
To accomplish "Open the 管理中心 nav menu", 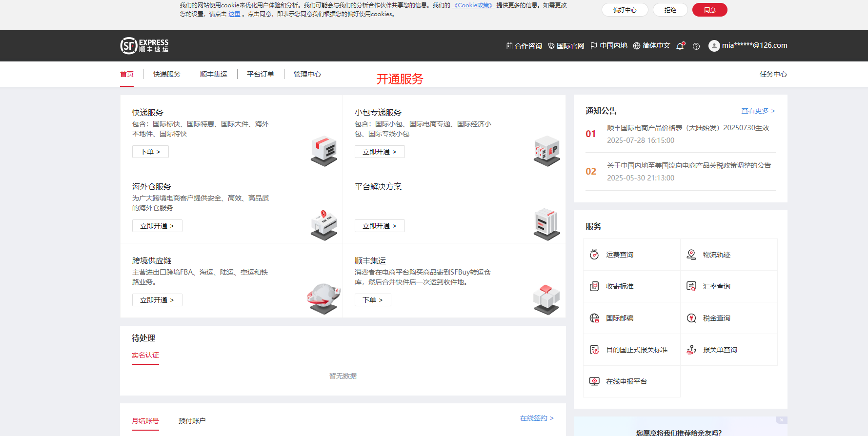I will 307,74.
